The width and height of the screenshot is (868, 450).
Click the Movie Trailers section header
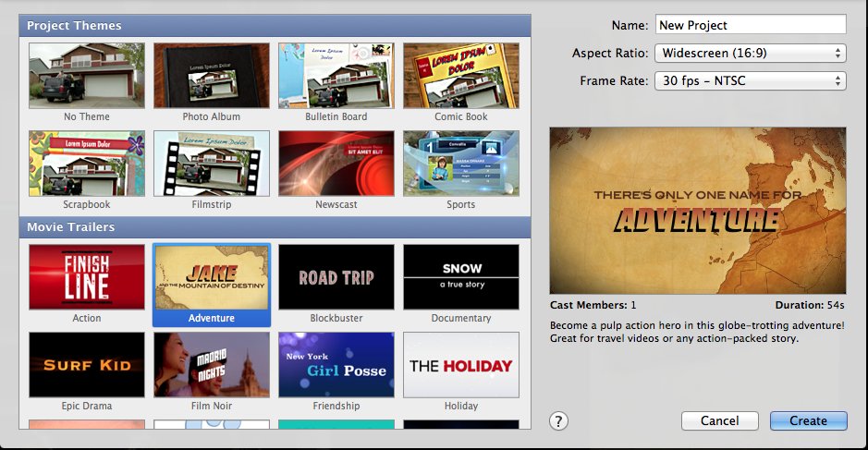point(275,227)
